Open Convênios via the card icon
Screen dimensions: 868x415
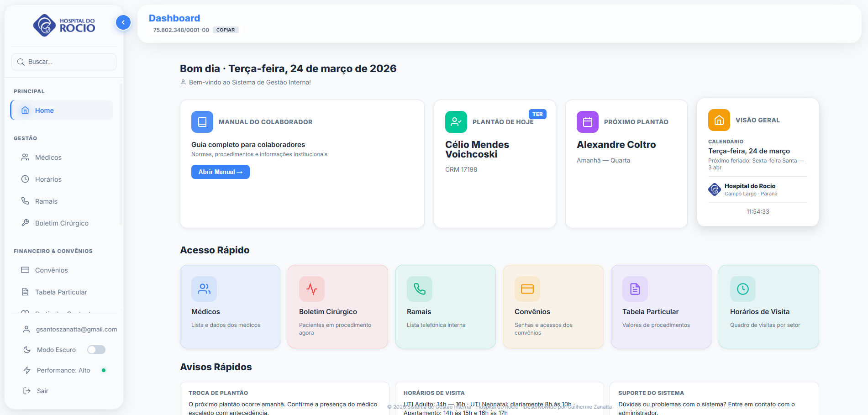(x=25, y=270)
